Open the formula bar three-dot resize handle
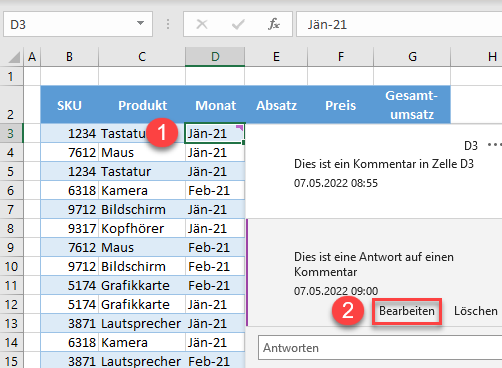This screenshot has height=368, width=502. pyautogui.click(x=168, y=24)
